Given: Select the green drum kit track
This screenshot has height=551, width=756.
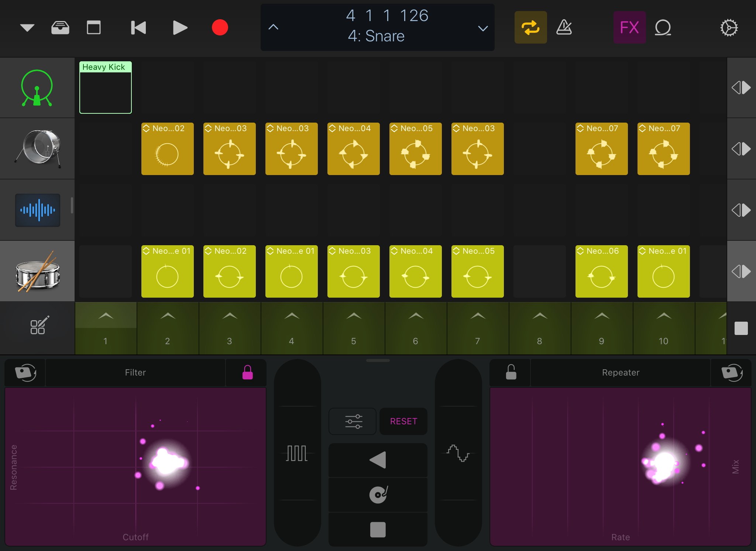Looking at the screenshot, I should click(x=37, y=88).
